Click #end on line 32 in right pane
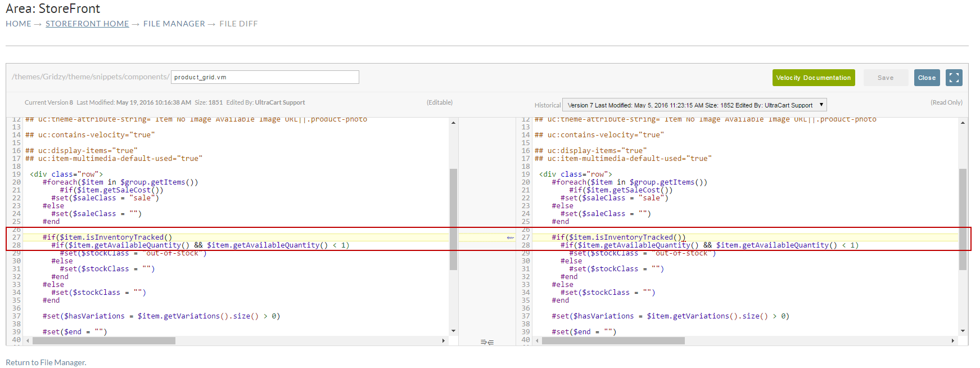The width and height of the screenshot is (980, 368). pos(569,277)
